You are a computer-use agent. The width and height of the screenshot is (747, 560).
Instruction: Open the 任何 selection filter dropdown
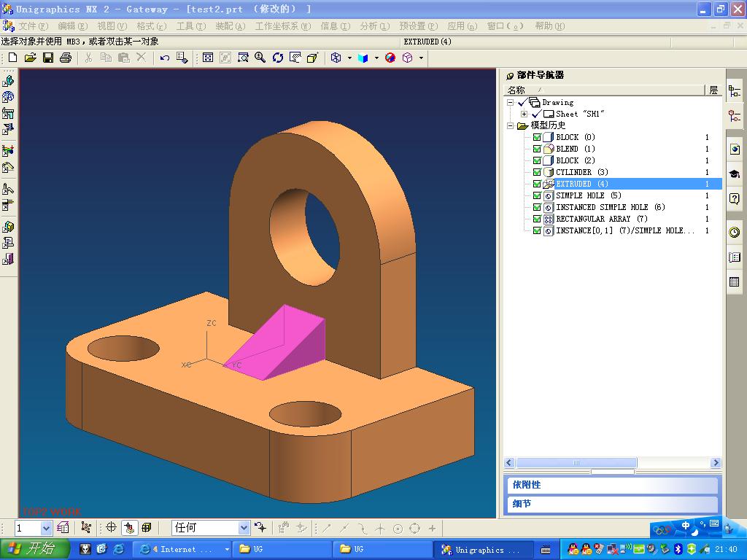coord(244,527)
